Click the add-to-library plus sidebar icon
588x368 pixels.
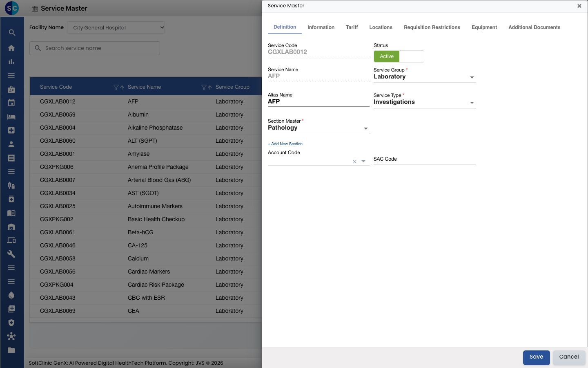point(11,309)
